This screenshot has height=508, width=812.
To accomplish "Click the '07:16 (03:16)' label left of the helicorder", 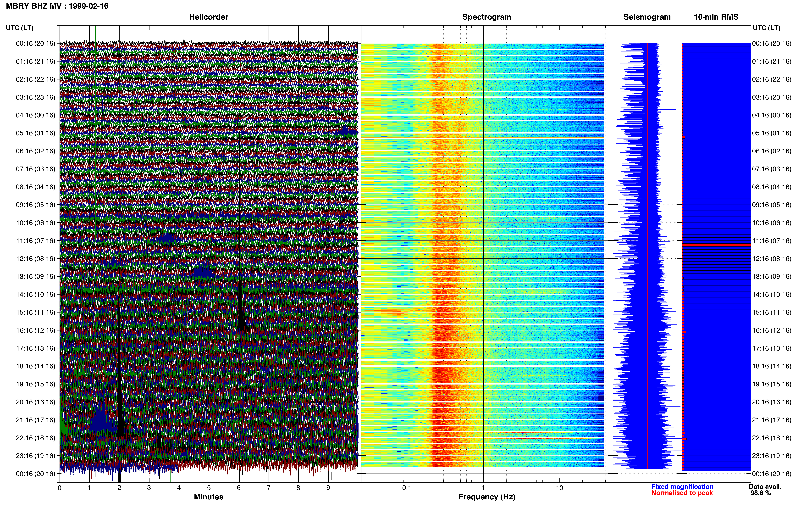I will point(36,169).
